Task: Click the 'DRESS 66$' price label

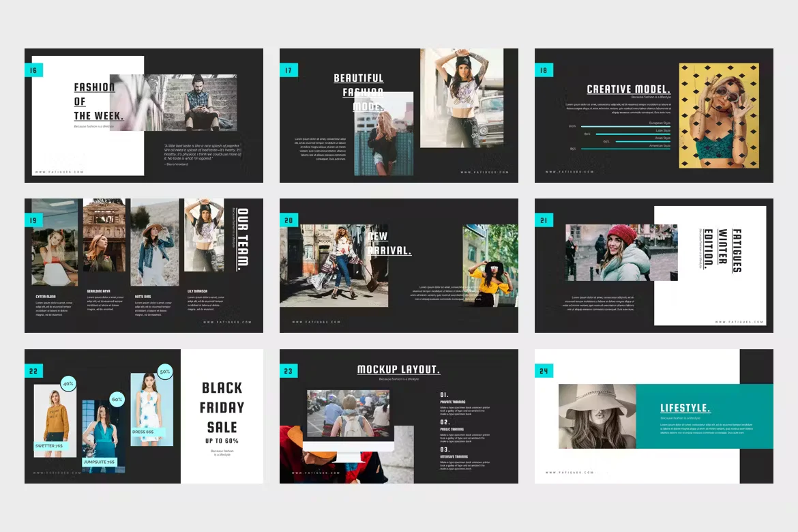Action: [143, 432]
